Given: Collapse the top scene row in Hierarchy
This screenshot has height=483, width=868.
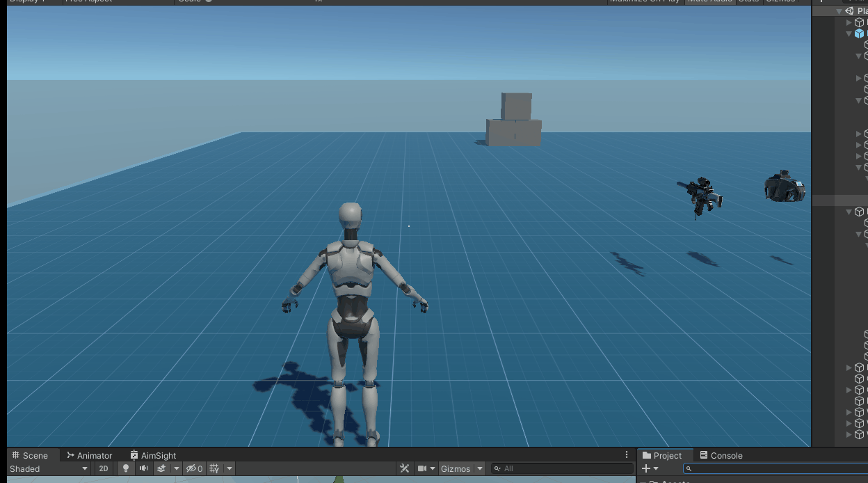Looking at the screenshot, I should [x=839, y=11].
